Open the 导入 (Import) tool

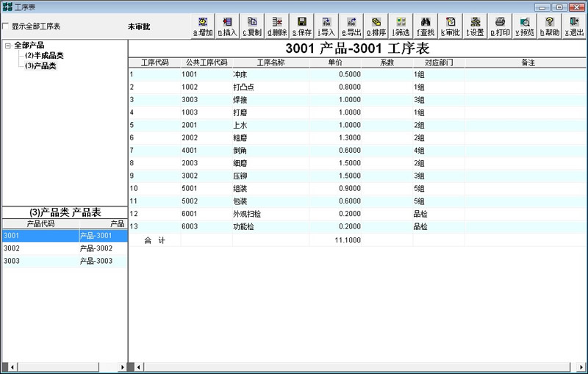point(326,26)
